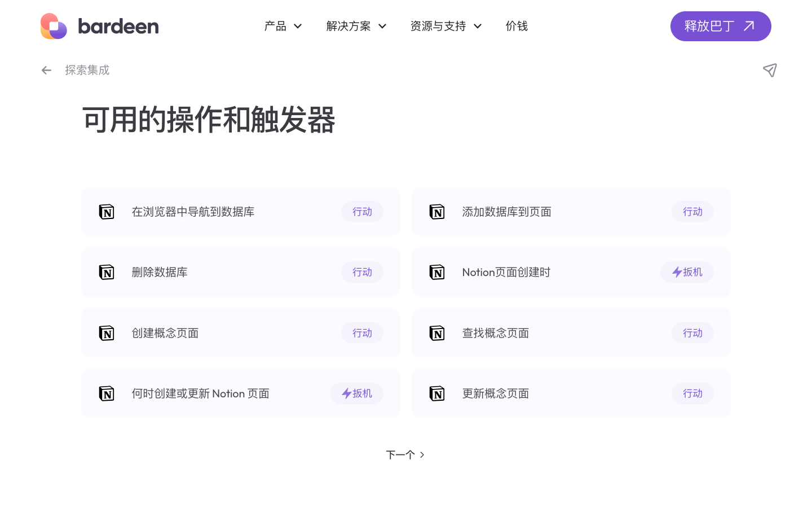The height and width of the screenshot is (508, 812).
Task: Click the back arrow icon
Action: (46, 71)
